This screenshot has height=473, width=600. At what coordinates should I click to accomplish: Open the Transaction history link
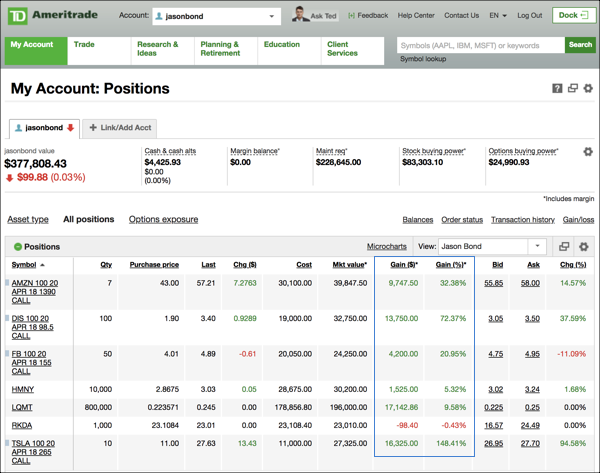(522, 220)
